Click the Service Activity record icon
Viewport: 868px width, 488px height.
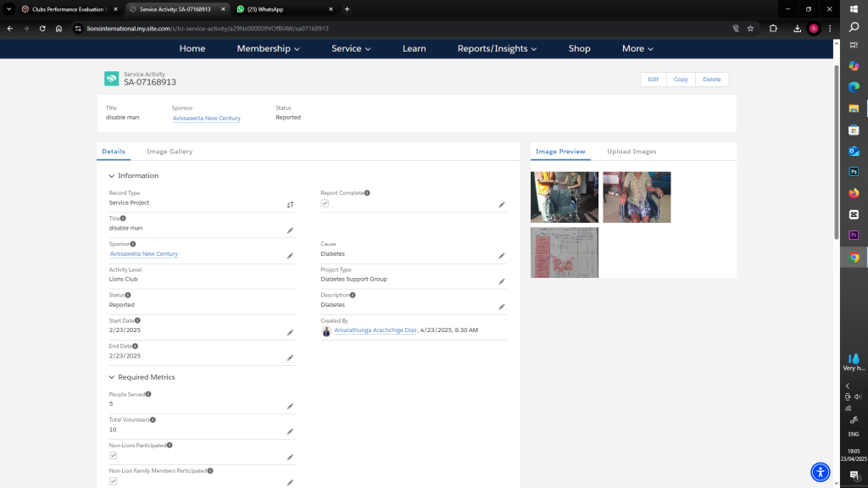[111, 79]
